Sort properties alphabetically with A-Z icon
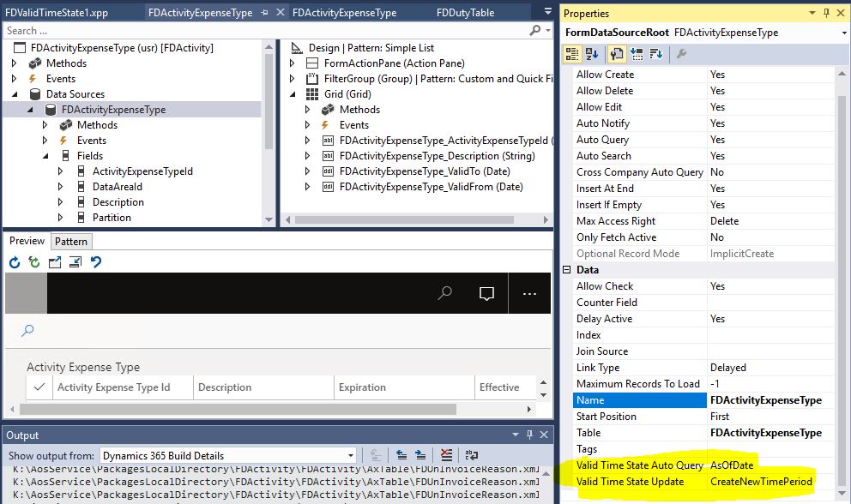Screen dimensions: 851x504 click(x=592, y=54)
